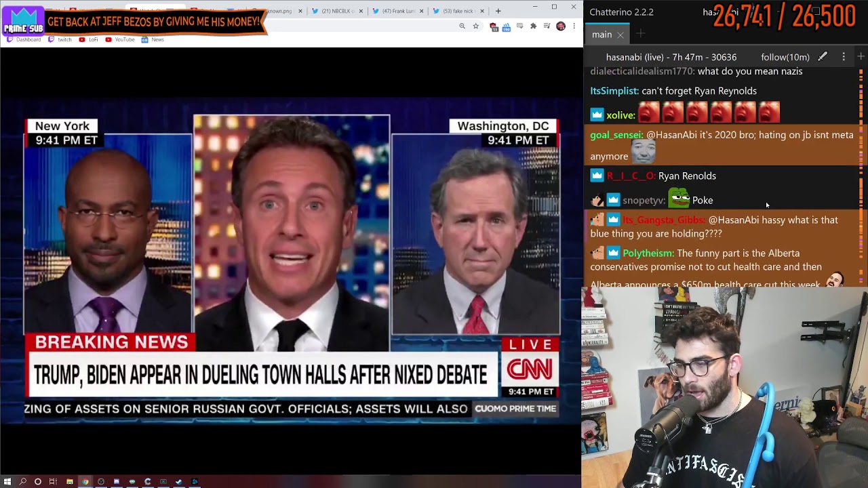Open the YouTube bookmark
Viewport: 868px width, 488px height.
point(119,39)
